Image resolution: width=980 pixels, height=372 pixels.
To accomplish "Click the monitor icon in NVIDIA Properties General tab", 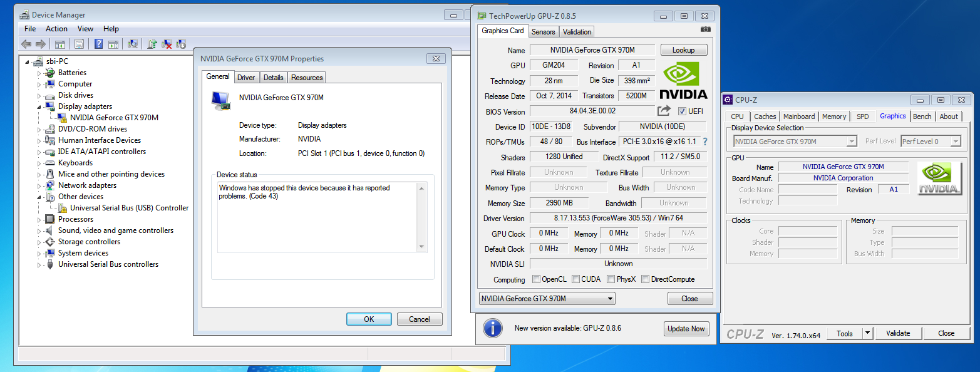I will pos(220,100).
